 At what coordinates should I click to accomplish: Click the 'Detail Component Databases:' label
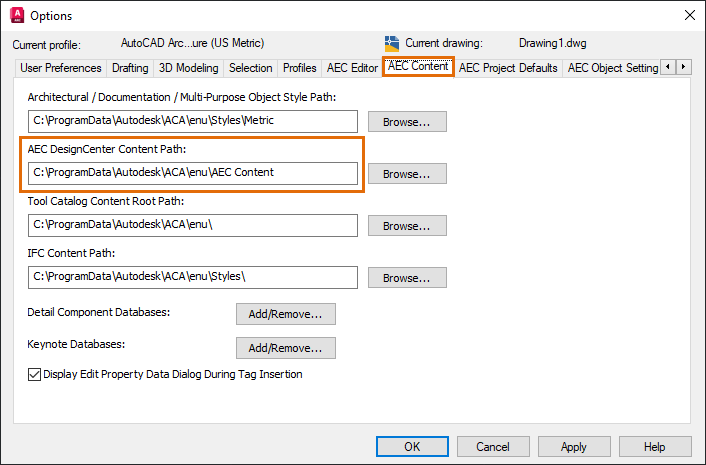click(x=99, y=312)
